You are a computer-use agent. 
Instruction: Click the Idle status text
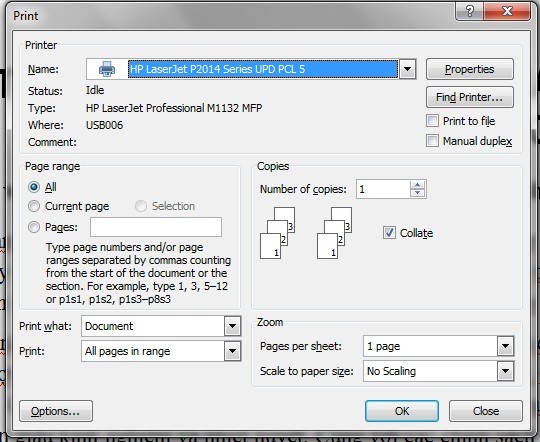[95, 90]
